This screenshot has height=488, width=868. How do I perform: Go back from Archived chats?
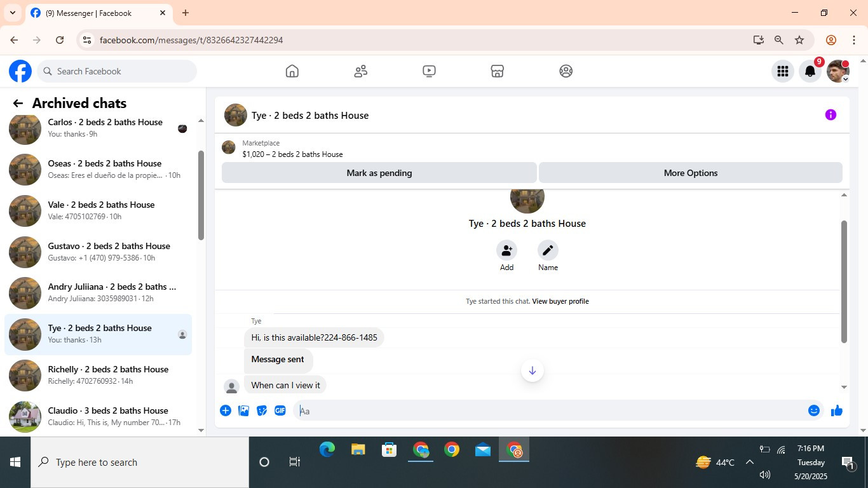18,104
